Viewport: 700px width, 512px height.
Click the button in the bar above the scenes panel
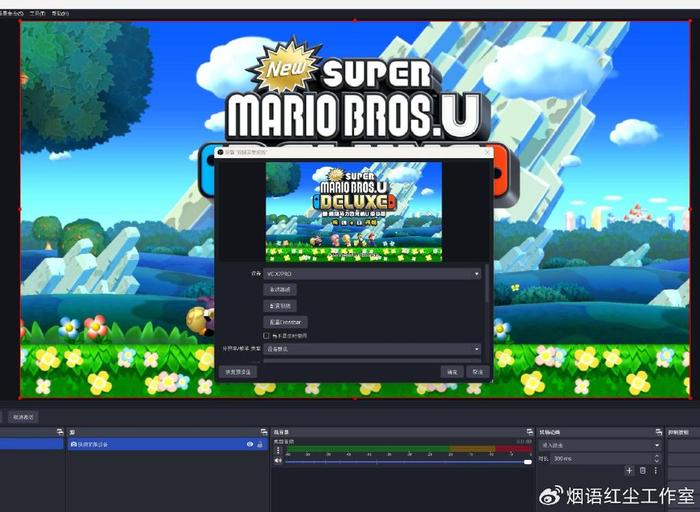23,417
